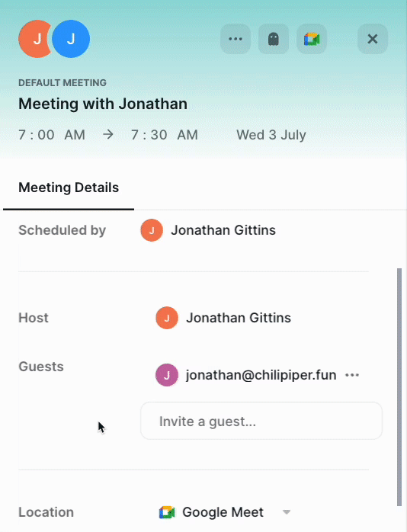Switch to the Meeting Details tab
407x532 pixels.
pyautogui.click(x=69, y=187)
